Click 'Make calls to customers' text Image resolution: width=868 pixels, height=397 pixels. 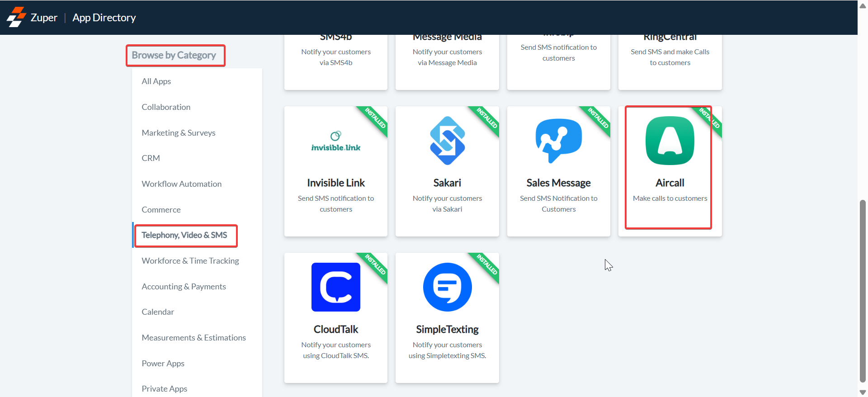(x=670, y=198)
